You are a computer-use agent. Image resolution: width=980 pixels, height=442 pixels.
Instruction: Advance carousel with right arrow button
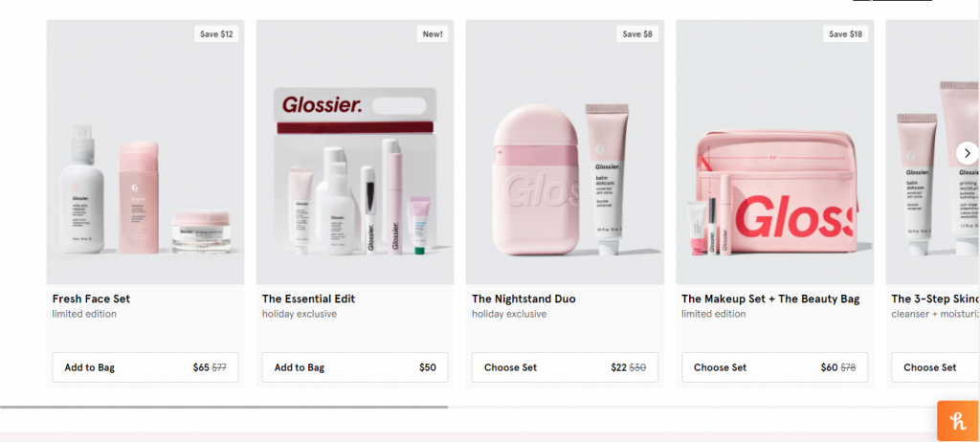coord(967,153)
